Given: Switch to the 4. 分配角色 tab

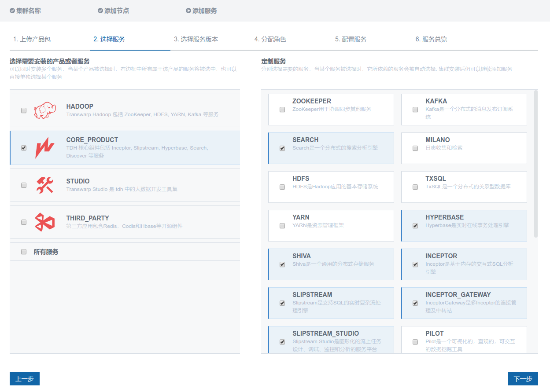Looking at the screenshot, I should (270, 39).
